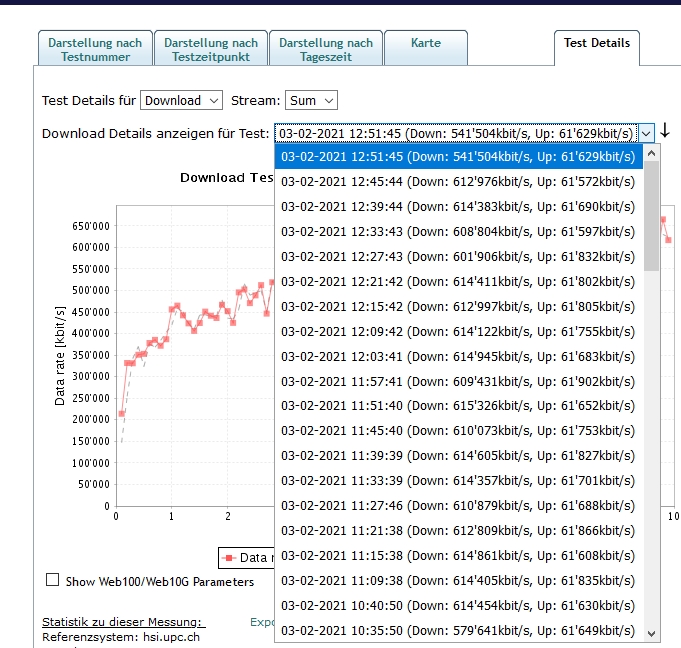Switch to Darstellung nach Testnummer tab
This screenshot has width=681, height=648.
pyautogui.click(x=95, y=50)
